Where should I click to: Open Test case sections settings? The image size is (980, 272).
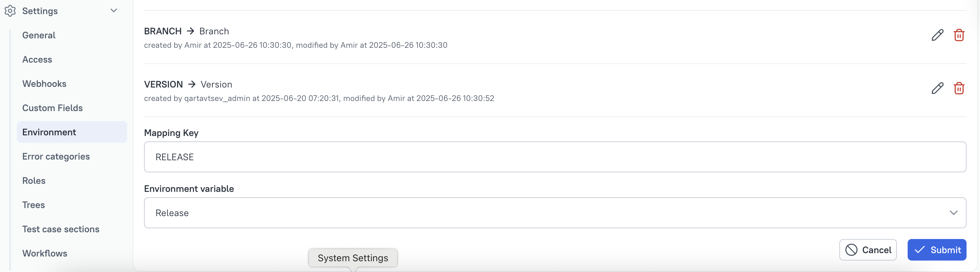61,229
